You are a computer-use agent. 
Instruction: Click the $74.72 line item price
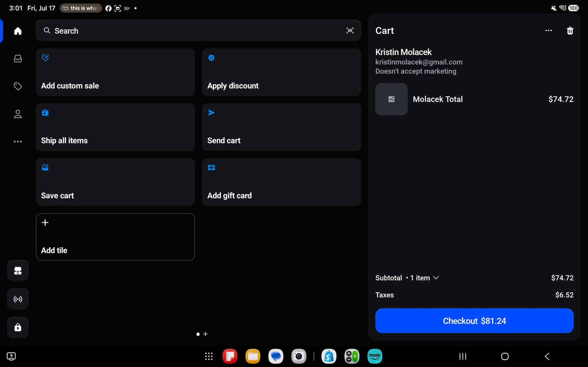pos(561,99)
